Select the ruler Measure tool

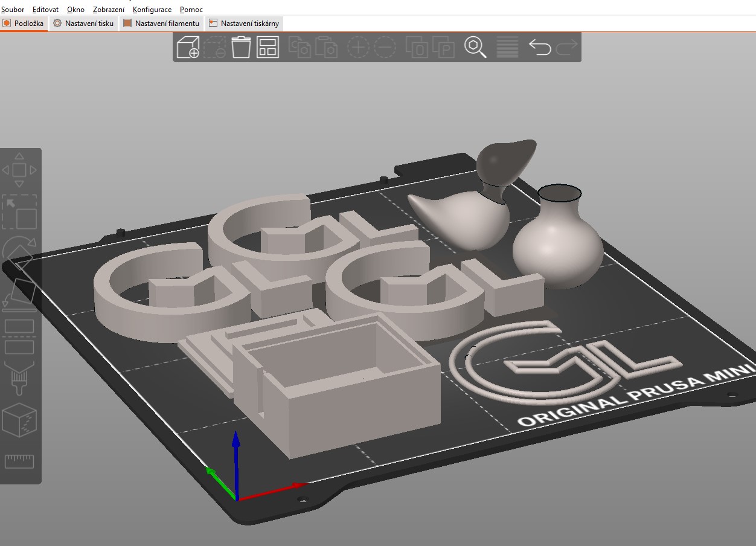coord(19,461)
